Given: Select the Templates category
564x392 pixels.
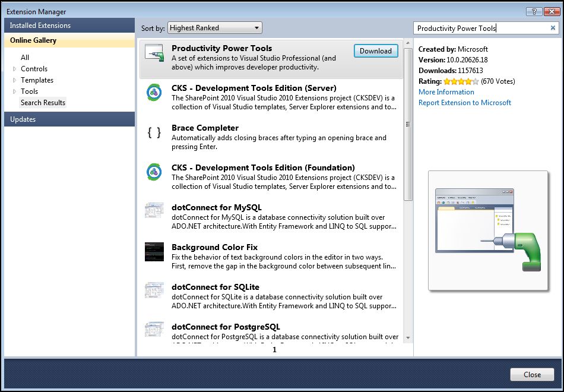Looking at the screenshot, I should [x=37, y=80].
